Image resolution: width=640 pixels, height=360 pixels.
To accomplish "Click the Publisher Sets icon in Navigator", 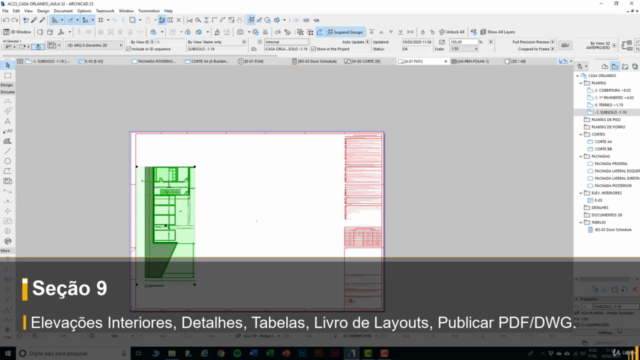I will [x=635, y=66].
